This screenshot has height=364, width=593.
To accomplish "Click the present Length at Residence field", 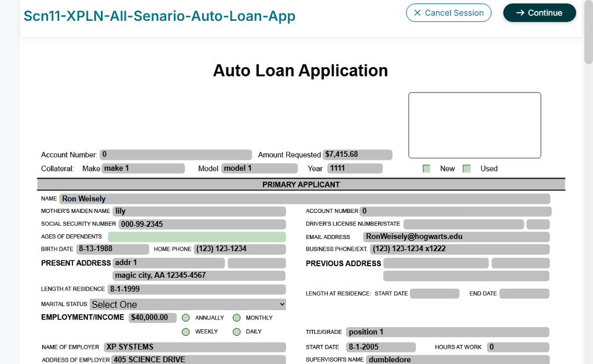I will point(197,289).
